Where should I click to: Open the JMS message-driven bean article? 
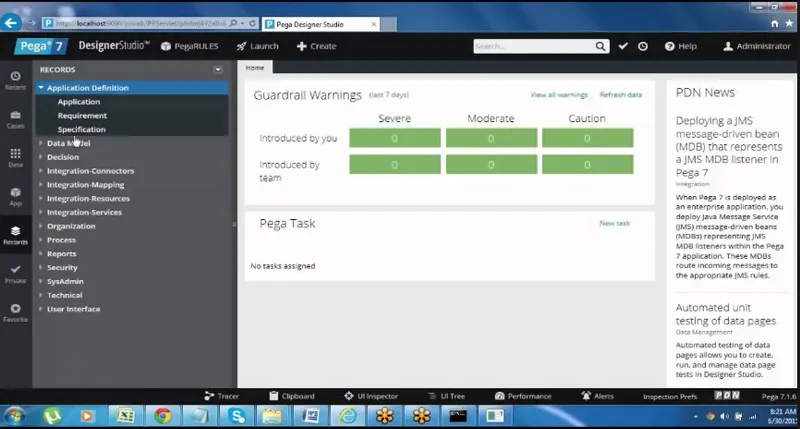[x=729, y=146]
